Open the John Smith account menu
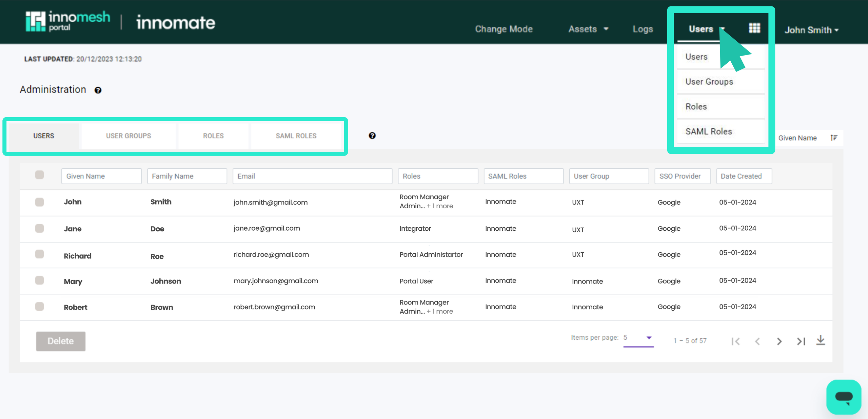The image size is (868, 419). tap(812, 30)
